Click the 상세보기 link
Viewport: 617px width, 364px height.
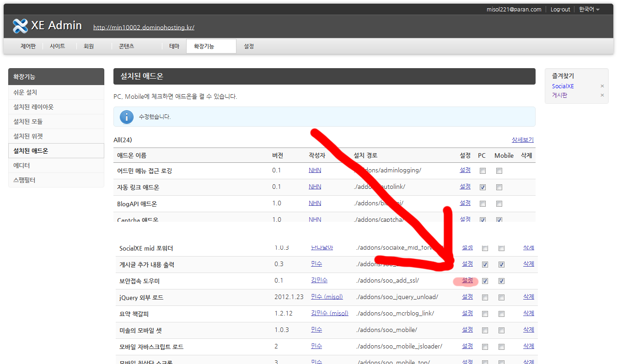pos(522,140)
